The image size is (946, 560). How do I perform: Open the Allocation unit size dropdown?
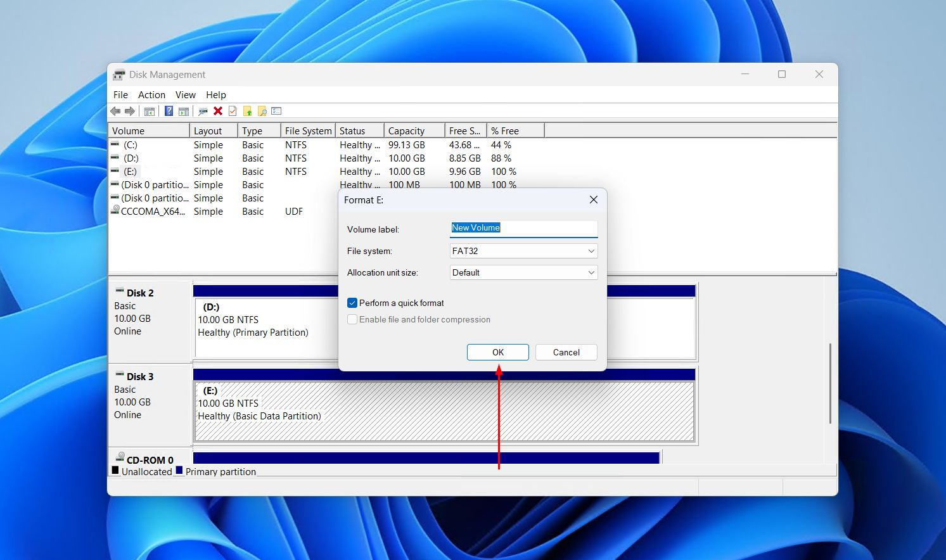pos(523,272)
